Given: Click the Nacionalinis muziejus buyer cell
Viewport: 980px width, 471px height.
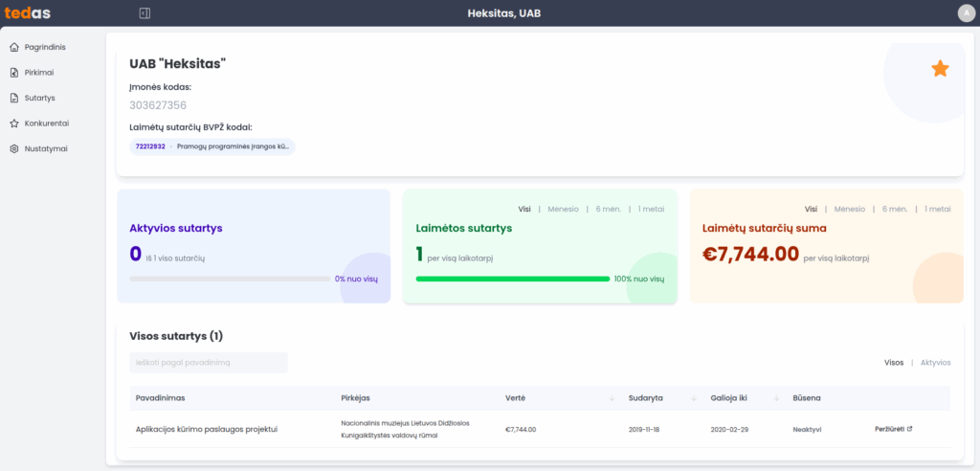Looking at the screenshot, I should coord(405,429).
